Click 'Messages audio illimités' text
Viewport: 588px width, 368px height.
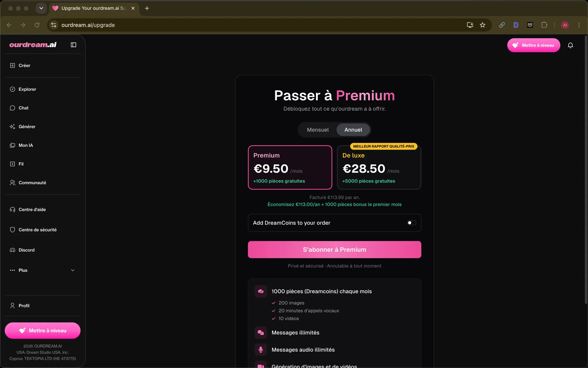[303, 350]
